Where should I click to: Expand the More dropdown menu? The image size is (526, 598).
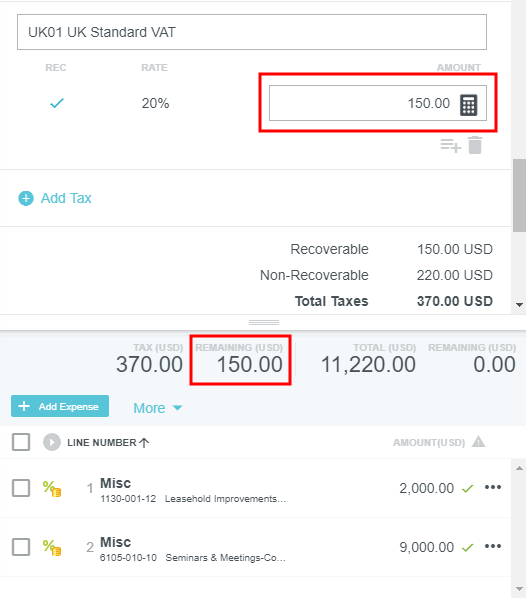tap(158, 408)
